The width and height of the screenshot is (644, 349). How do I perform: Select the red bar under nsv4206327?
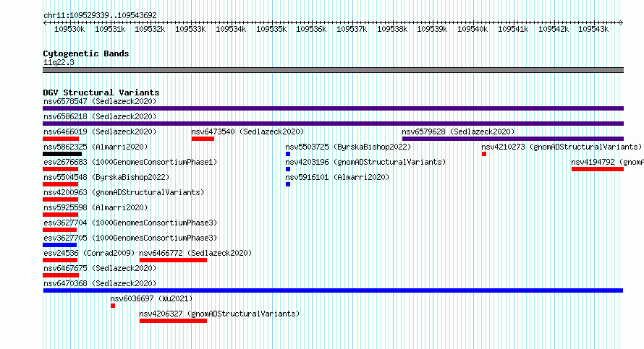click(174, 321)
